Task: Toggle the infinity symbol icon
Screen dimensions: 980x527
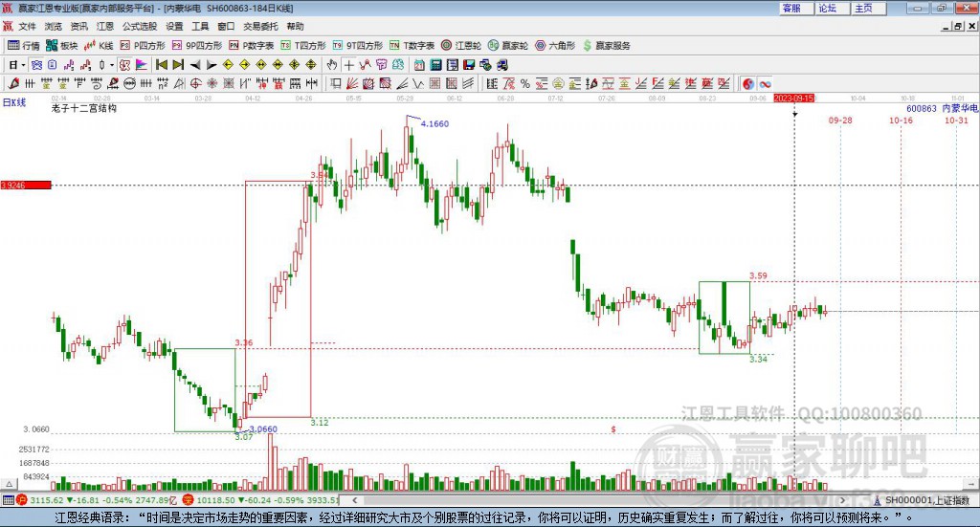Action: coord(765,83)
